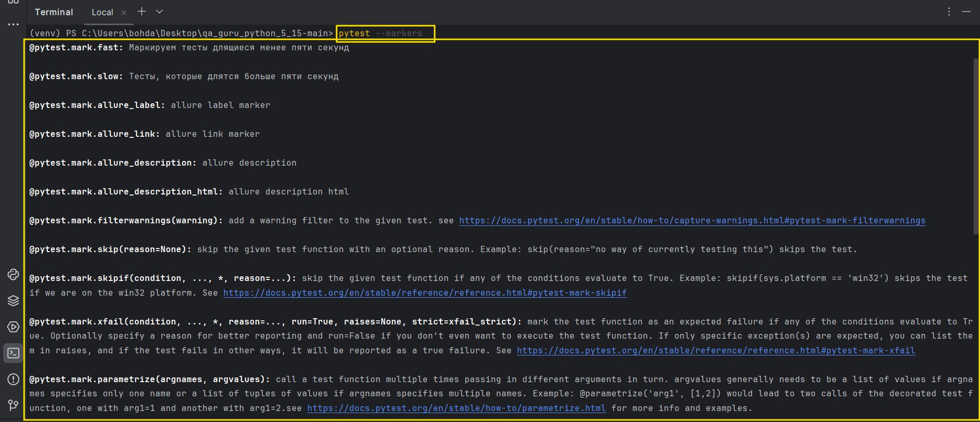Click the '@pytest.mark.skip(reason=None):' text
980x422 pixels.
(110, 250)
